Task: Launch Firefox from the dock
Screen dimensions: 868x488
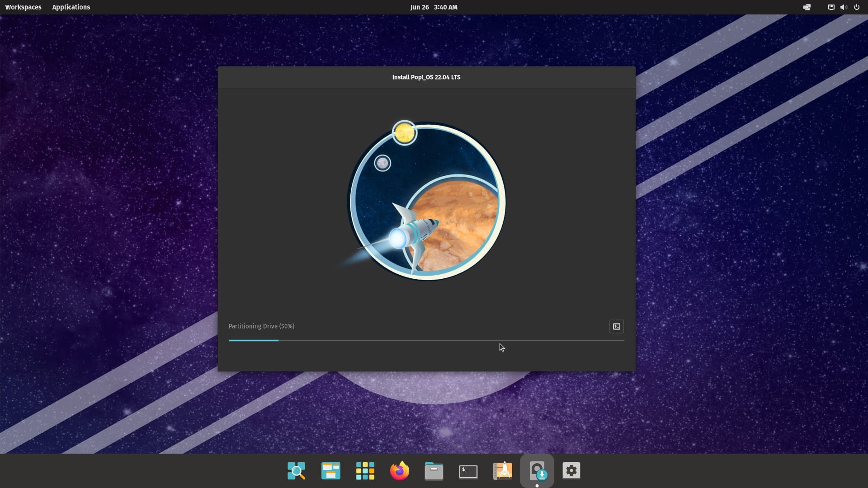Action: click(400, 471)
